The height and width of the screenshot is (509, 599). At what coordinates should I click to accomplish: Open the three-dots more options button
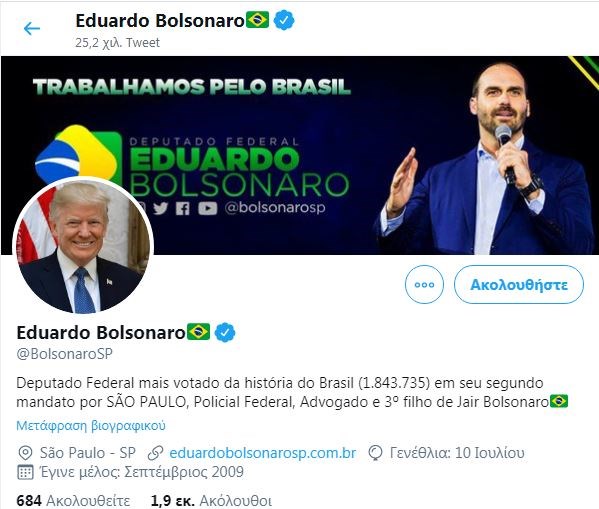424,285
